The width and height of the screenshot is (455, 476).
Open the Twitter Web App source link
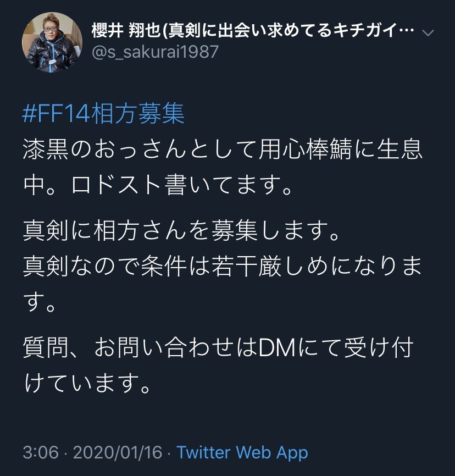tap(242, 452)
